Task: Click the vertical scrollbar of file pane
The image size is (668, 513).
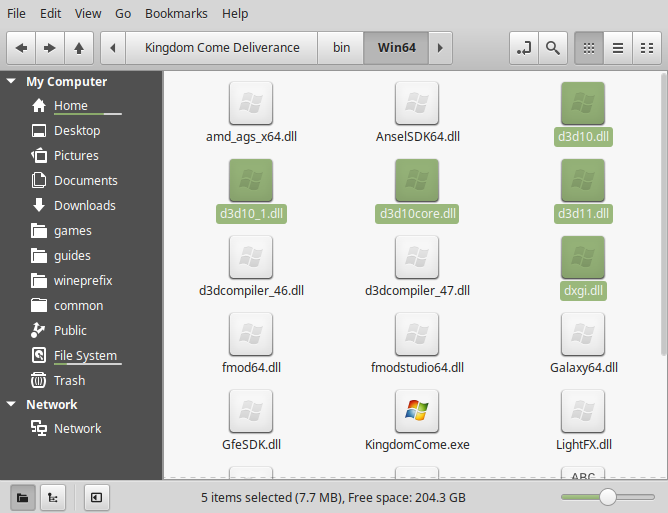Action: [663, 214]
